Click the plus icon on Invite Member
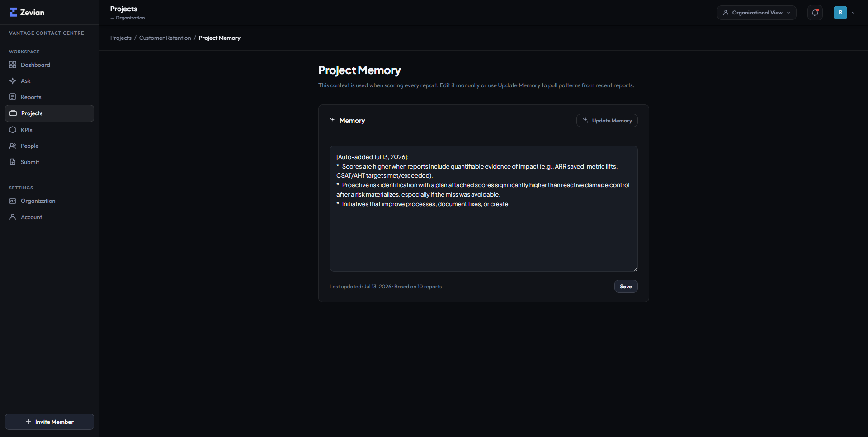Image resolution: width=868 pixels, height=437 pixels. [x=28, y=422]
